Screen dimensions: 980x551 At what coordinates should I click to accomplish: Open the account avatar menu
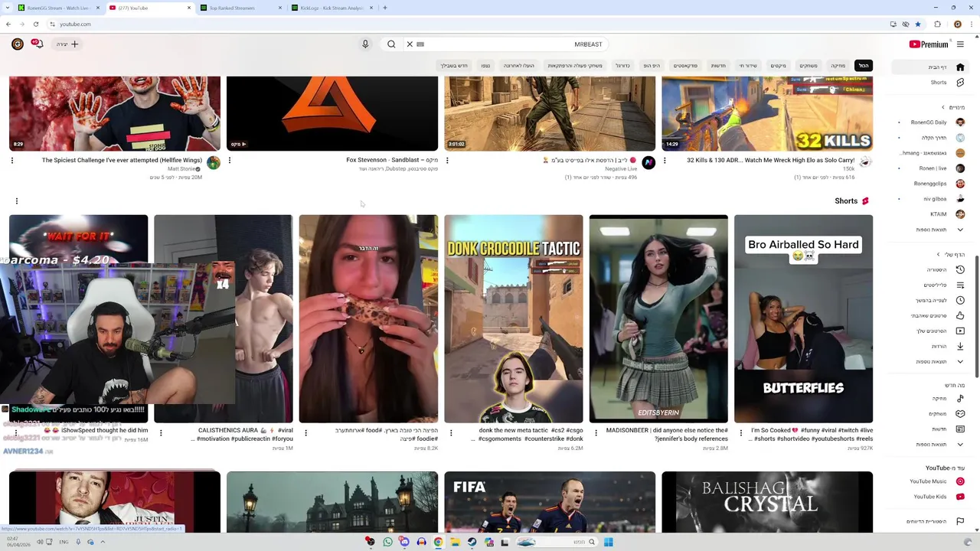[17, 44]
